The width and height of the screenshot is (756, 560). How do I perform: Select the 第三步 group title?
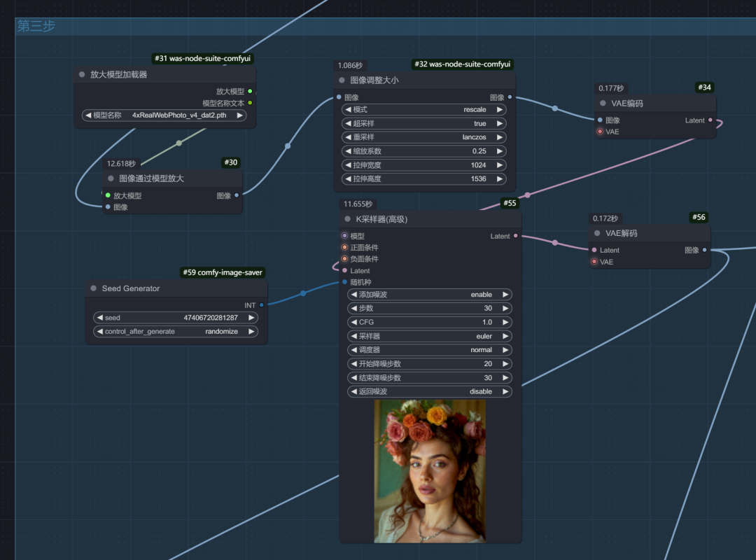click(36, 26)
